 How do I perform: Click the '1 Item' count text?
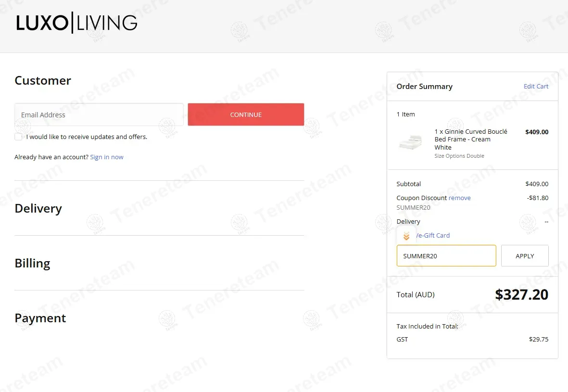tap(406, 114)
